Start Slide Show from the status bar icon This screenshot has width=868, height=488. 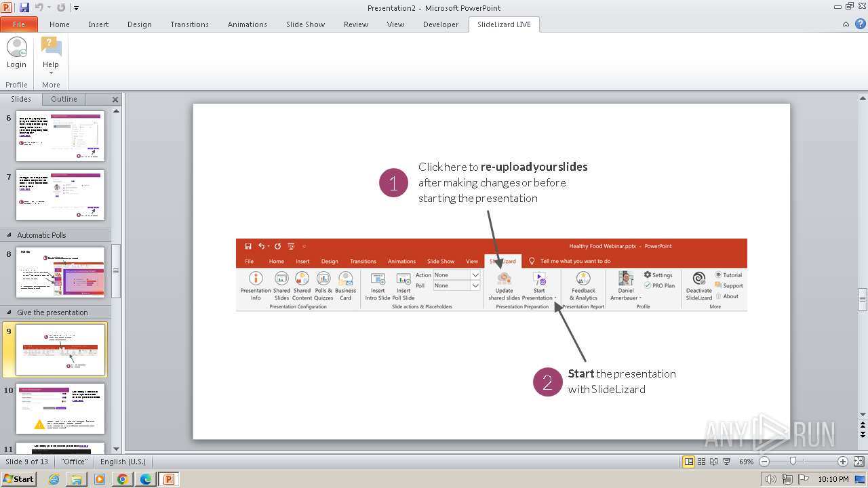(x=726, y=462)
